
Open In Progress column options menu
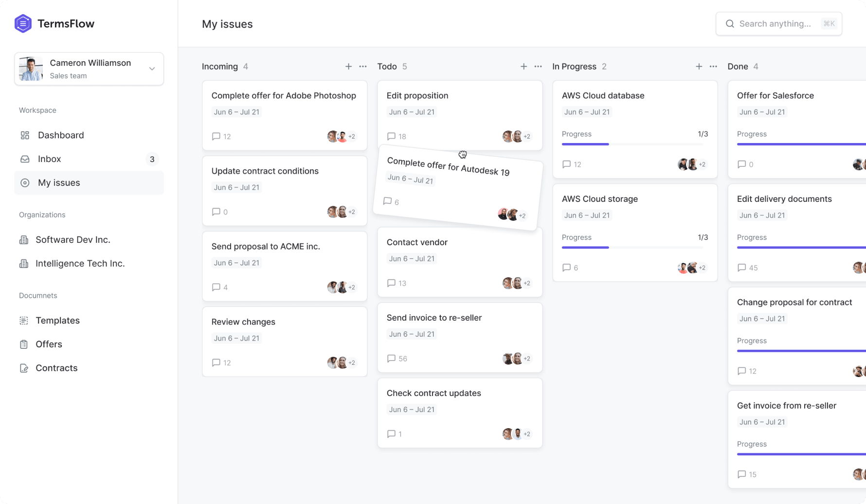713,66
